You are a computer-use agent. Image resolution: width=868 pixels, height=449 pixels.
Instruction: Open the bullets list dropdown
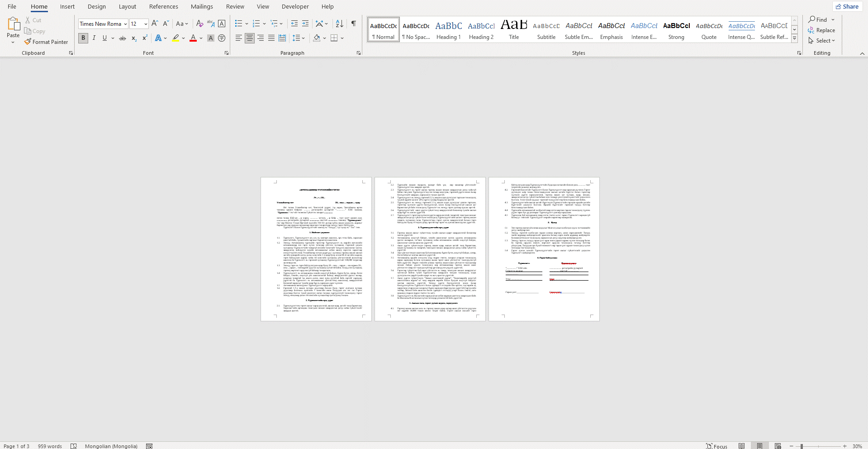pyautogui.click(x=247, y=24)
